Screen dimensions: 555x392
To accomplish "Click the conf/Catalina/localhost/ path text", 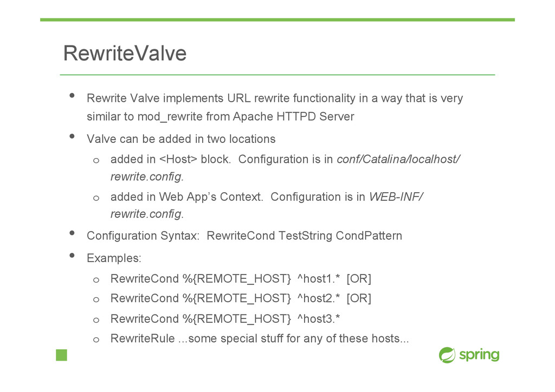I will (398, 159).
